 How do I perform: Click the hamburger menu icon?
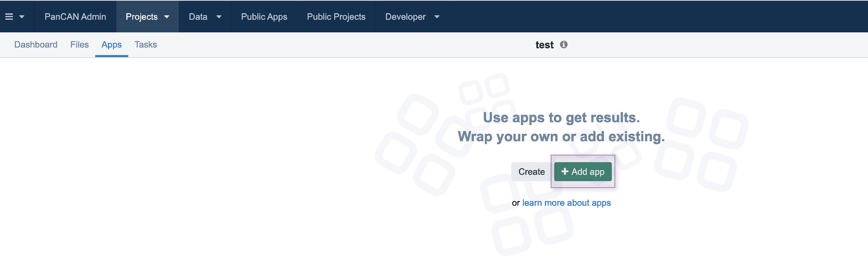click(9, 17)
